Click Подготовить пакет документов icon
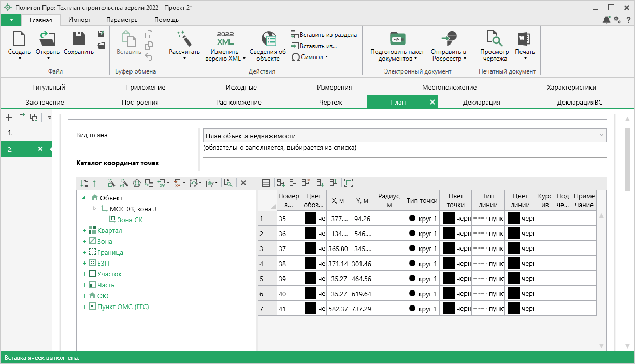 [x=397, y=39]
